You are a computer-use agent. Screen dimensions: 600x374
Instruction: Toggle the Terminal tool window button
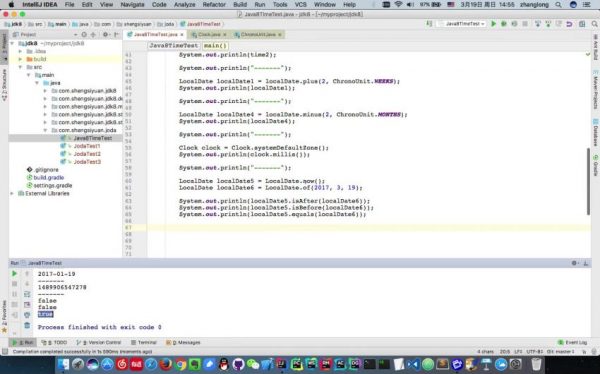143,342
